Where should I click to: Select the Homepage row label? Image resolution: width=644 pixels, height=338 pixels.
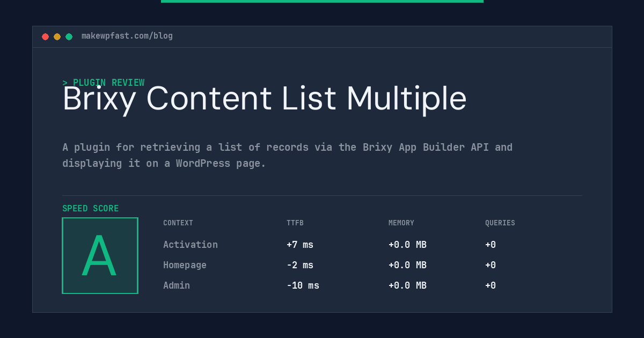pos(185,265)
